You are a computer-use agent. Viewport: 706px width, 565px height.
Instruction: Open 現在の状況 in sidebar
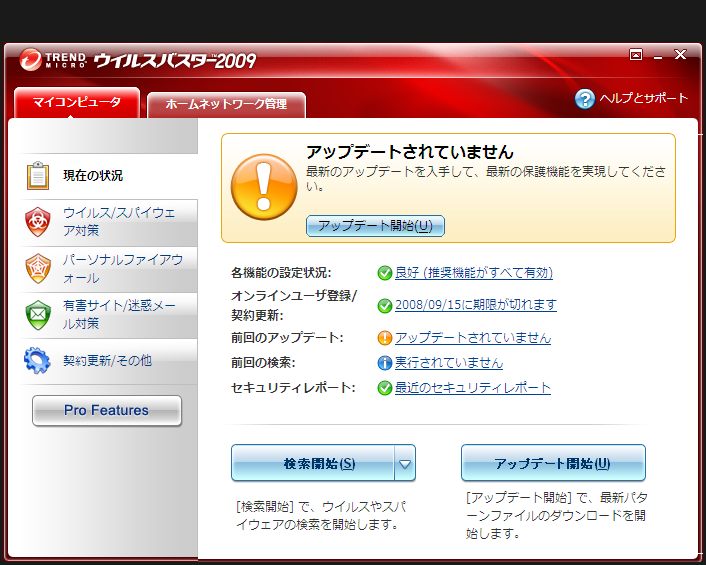[109, 176]
